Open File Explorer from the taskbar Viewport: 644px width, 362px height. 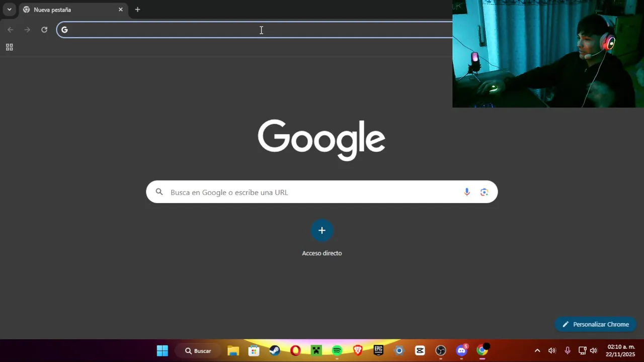[233, 350]
